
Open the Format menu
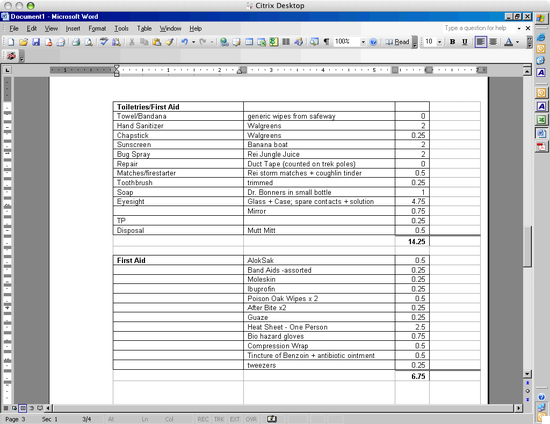[97, 28]
